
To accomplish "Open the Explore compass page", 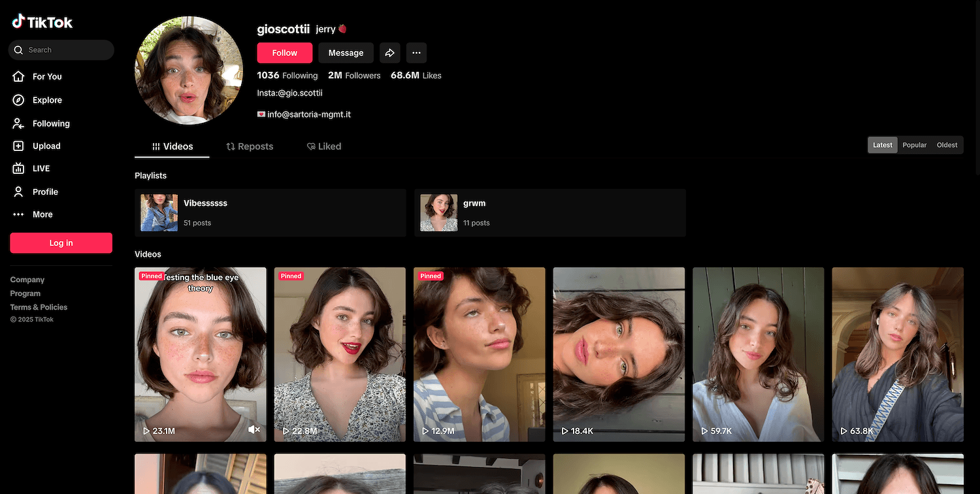I will [x=46, y=100].
